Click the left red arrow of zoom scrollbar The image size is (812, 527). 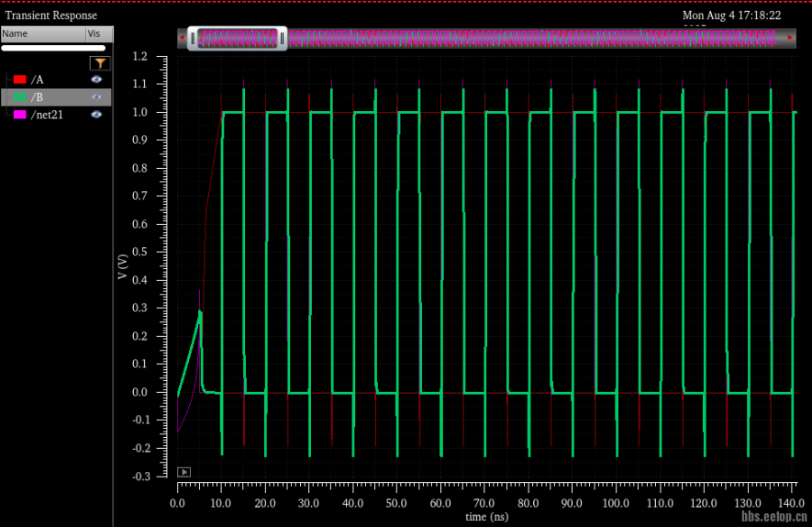(182, 38)
